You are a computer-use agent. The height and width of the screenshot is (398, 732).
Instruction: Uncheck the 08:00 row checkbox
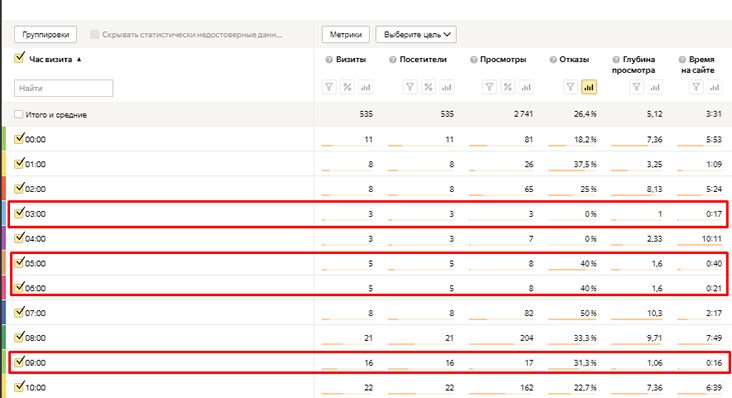click(x=19, y=337)
